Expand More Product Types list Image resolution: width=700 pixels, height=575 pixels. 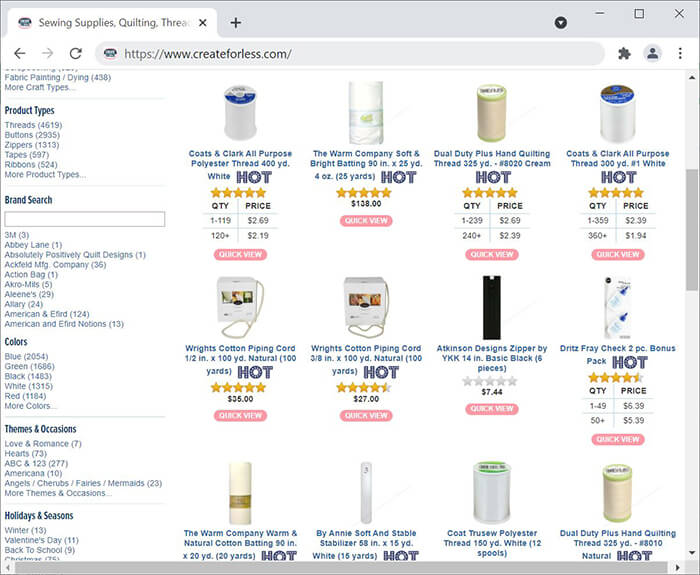45,175
